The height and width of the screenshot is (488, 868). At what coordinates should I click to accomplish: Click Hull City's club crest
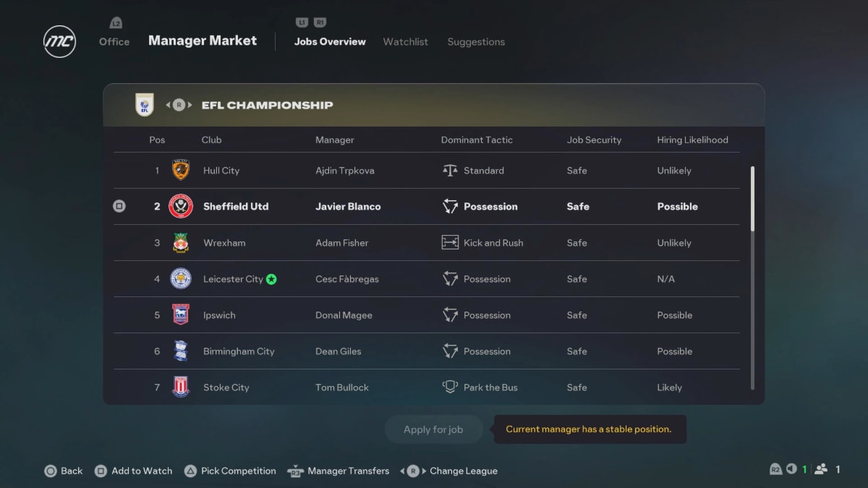pyautogui.click(x=180, y=170)
